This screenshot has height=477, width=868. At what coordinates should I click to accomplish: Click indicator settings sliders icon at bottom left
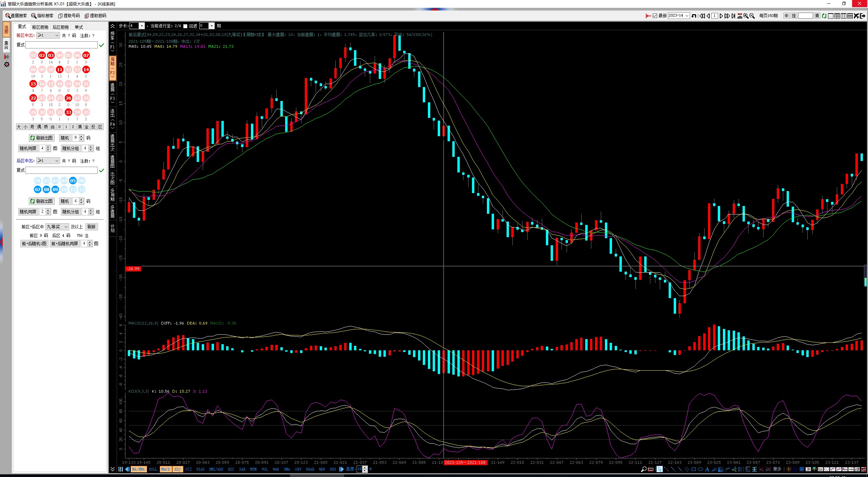[121, 469]
